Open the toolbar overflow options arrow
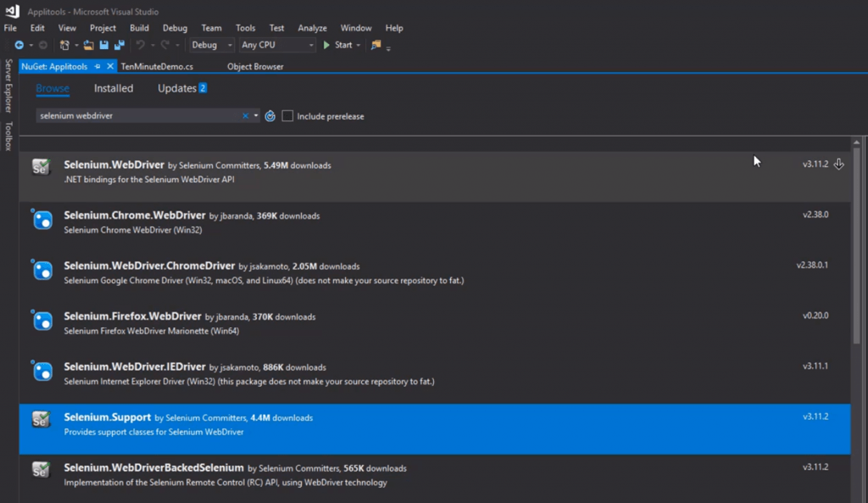Viewport: 868px width, 503px height. click(x=388, y=48)
